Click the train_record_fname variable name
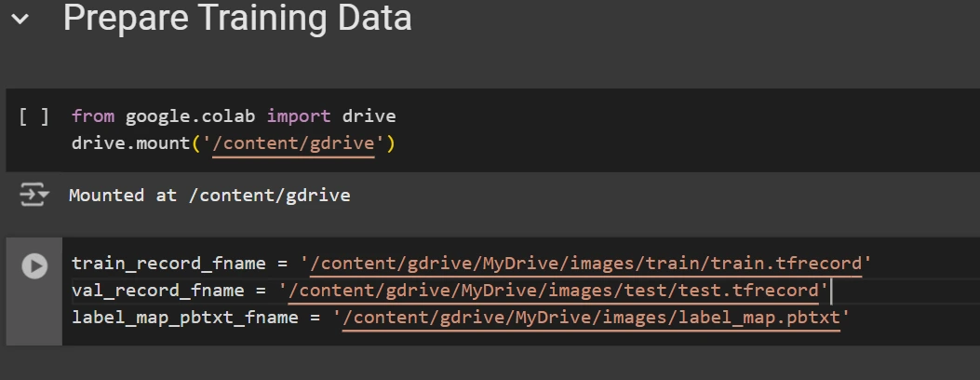This screenshot has height=380, width=980. point(168,264)
